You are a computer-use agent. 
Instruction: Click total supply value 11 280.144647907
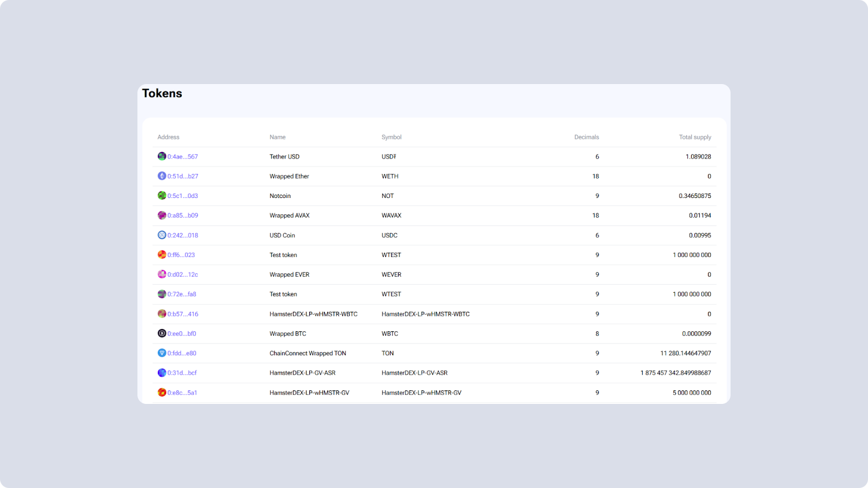(x=686, y=353)
